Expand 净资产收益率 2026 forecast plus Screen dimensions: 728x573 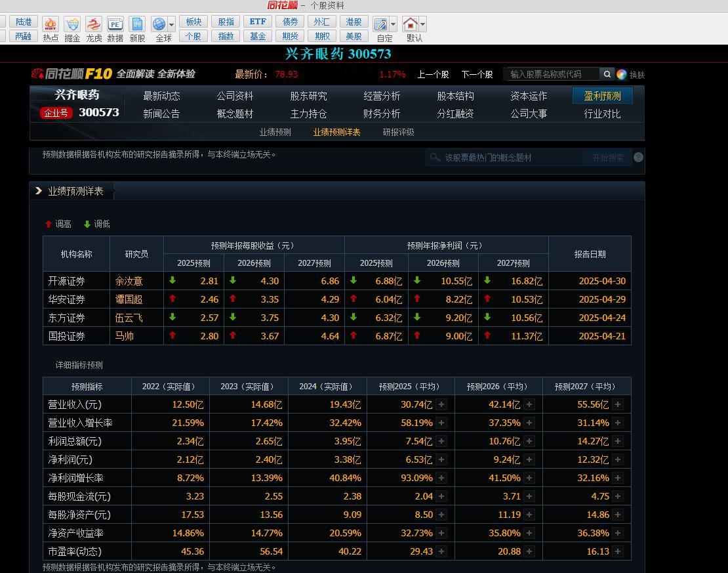(x=529, y=533)
